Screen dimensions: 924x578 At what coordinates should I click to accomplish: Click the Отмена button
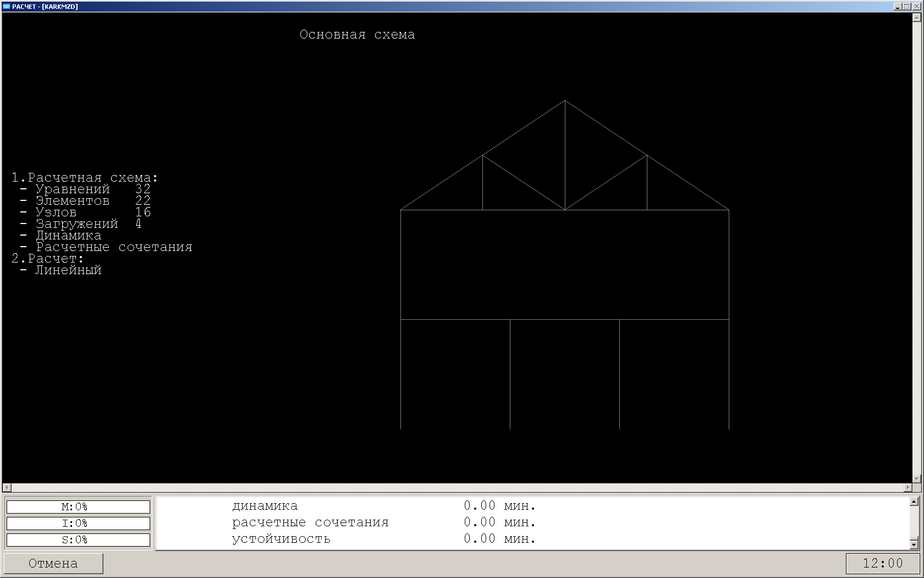[x=53, y=563]
